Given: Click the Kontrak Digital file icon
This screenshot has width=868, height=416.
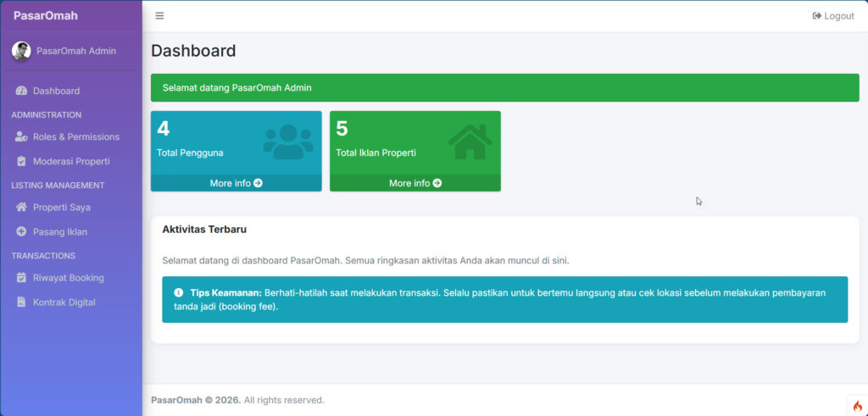Looking at the screenshot, I should pos(22,302).
